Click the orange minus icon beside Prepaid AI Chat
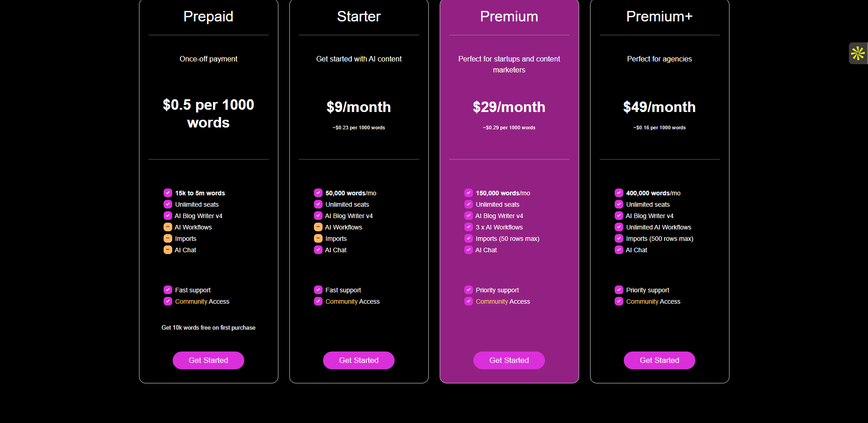 pyautogui.click(x=168, y=250)
